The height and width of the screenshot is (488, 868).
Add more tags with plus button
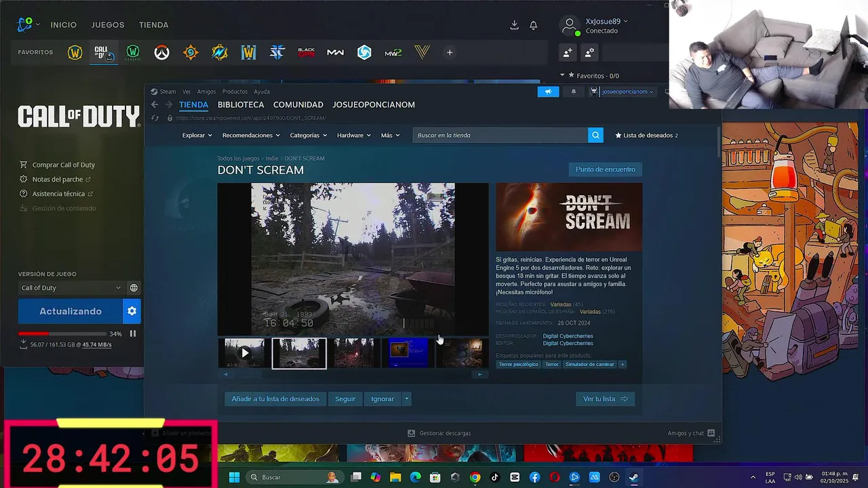622,364
